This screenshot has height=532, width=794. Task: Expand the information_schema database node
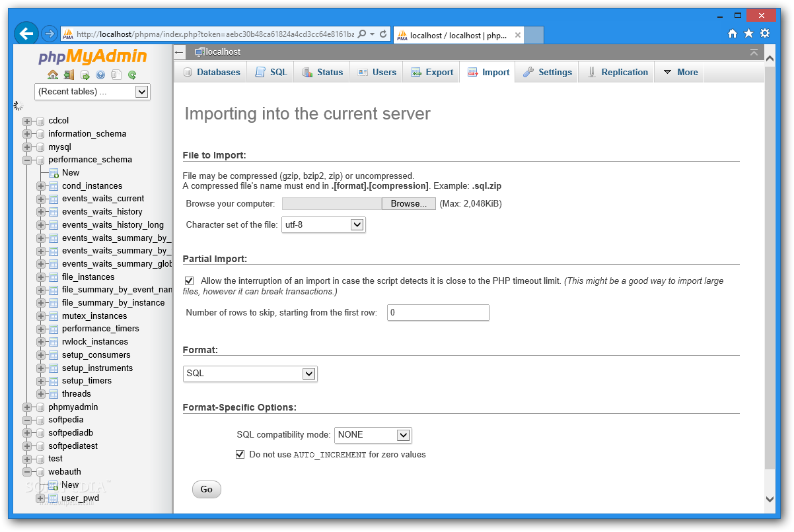click(x=27, y=134)
